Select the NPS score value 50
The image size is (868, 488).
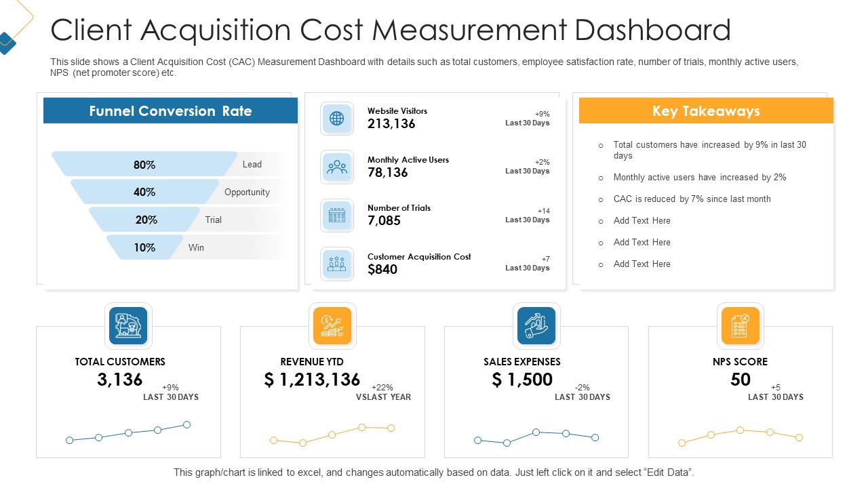tap(741, 380)
